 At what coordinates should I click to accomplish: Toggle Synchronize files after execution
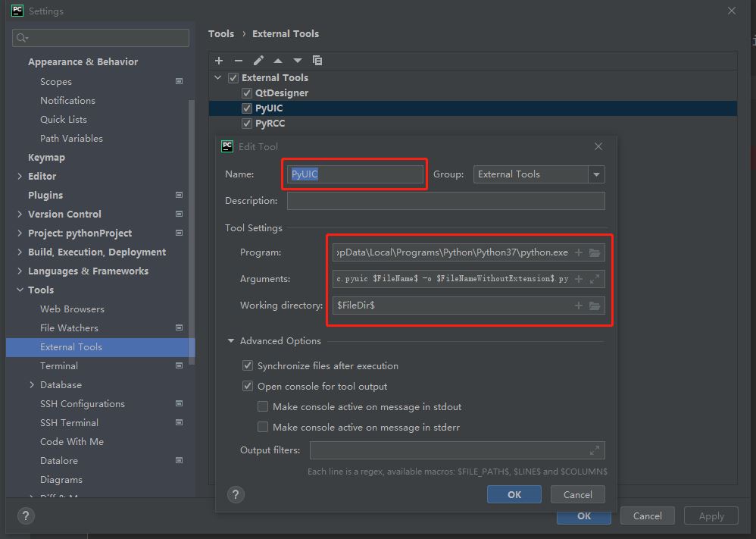(248, 365)
